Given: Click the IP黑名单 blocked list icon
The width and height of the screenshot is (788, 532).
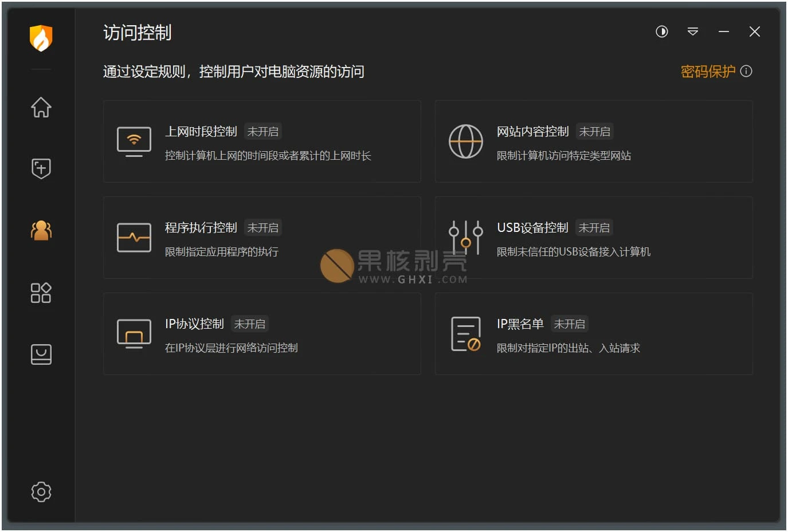Looking at the screenshot, I should [466, 334].
